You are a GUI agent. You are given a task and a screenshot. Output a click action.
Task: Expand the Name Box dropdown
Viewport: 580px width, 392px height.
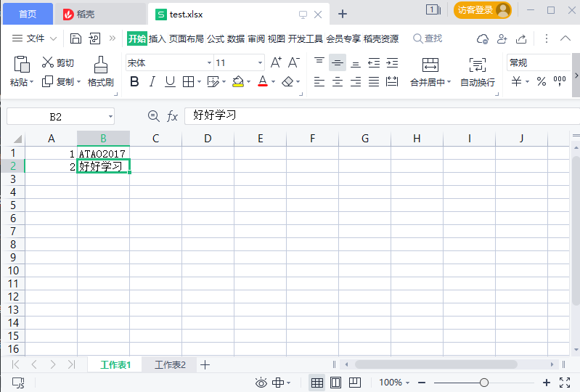(110, 116)
